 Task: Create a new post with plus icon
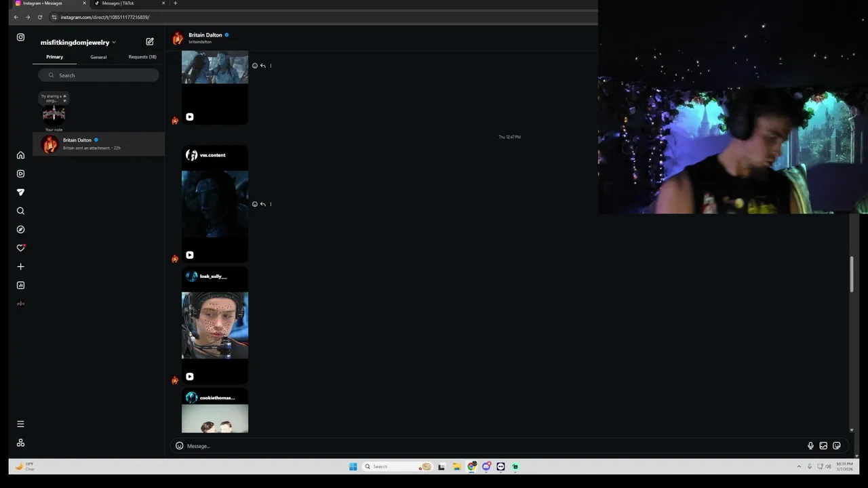pos(20,267)
